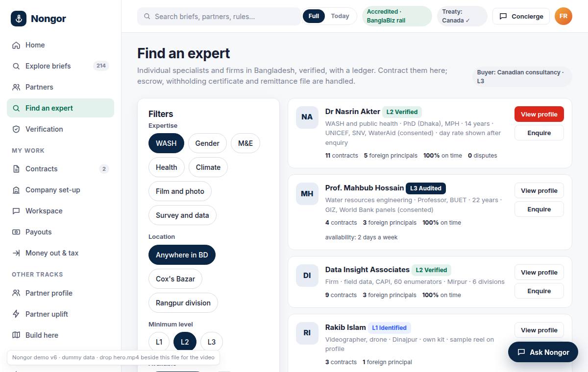588x372 pixels.
Task: Click the Contracts document icon
Action: pyautogui.click(x=16, y=169)
